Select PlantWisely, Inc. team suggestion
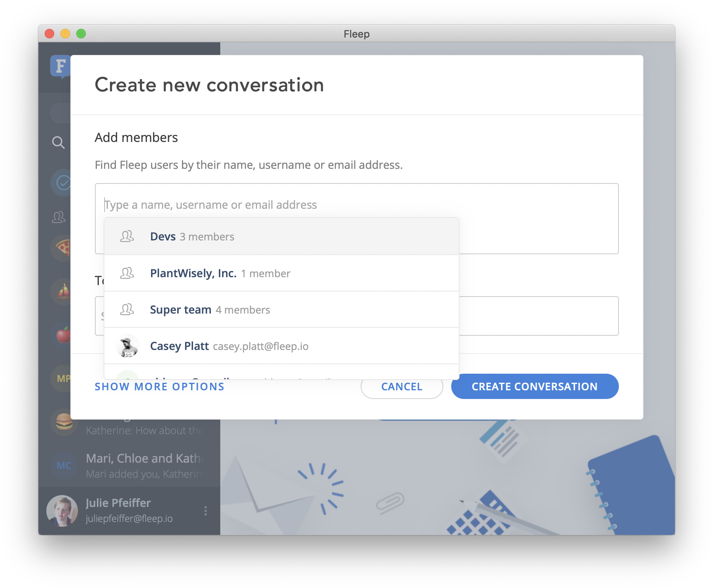Viewport: 713px width, 588px height. (x=281, y=273)
